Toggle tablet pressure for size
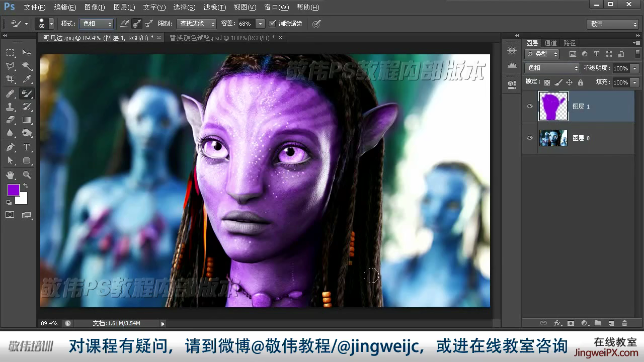 pos(316,24)
